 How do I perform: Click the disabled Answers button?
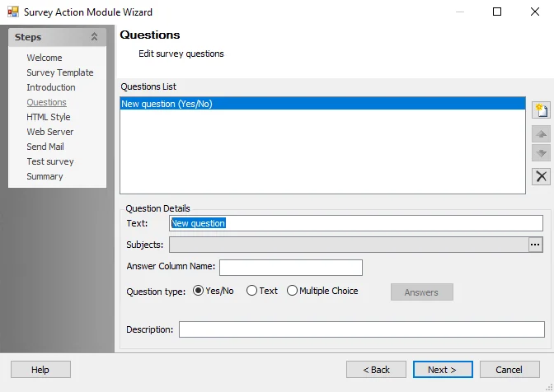tap(422, 292)
